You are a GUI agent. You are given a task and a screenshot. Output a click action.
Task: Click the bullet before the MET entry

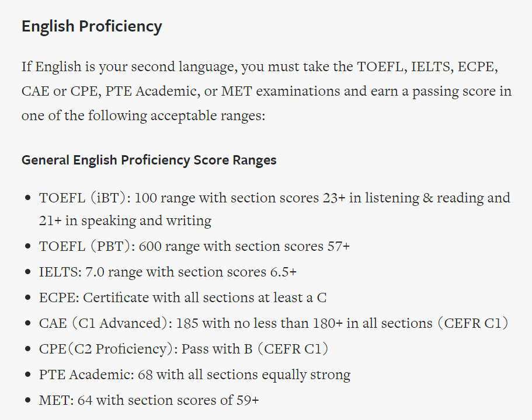click(28, 400)
